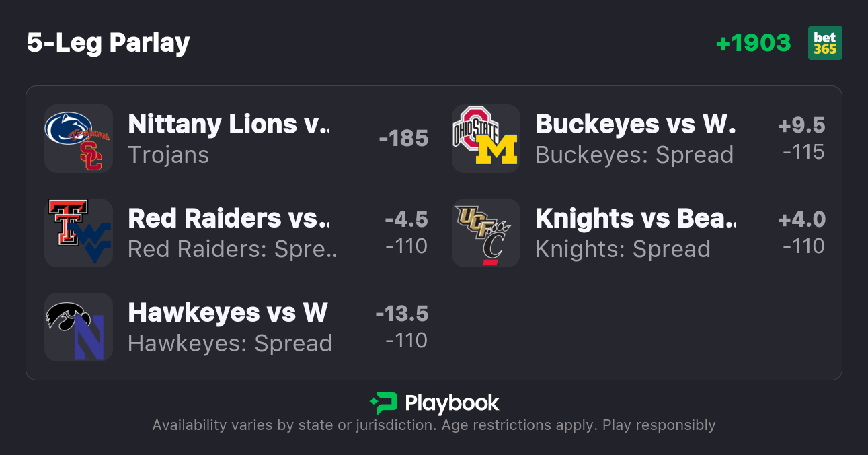Click the bet365 sportsbook logo
This screenshot has width=868, height=455.
pos(825,43)
